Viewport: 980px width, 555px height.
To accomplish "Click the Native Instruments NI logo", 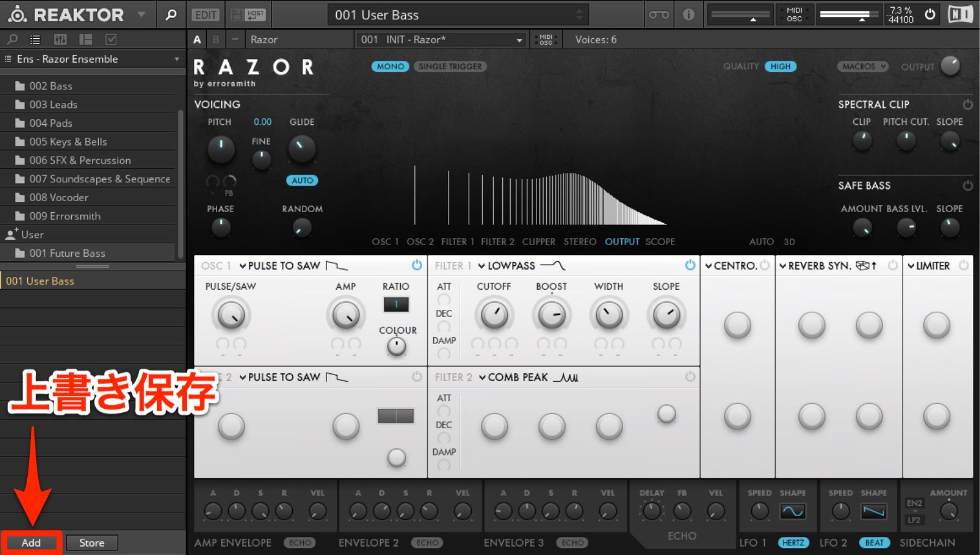I will (961, 14).
